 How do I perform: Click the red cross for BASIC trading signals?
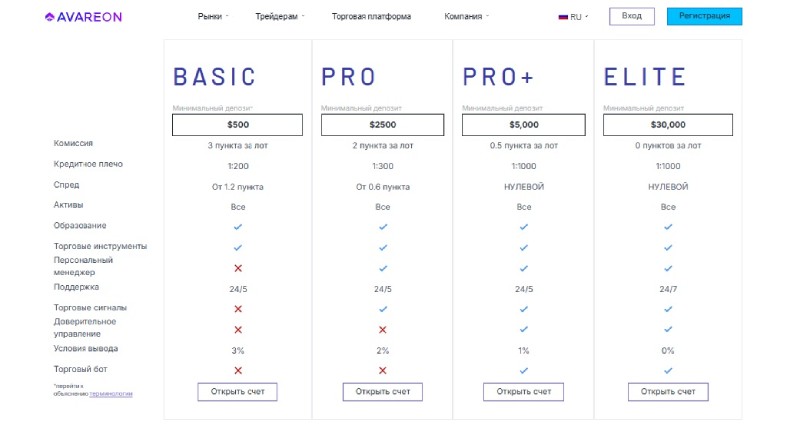point(238,309)
